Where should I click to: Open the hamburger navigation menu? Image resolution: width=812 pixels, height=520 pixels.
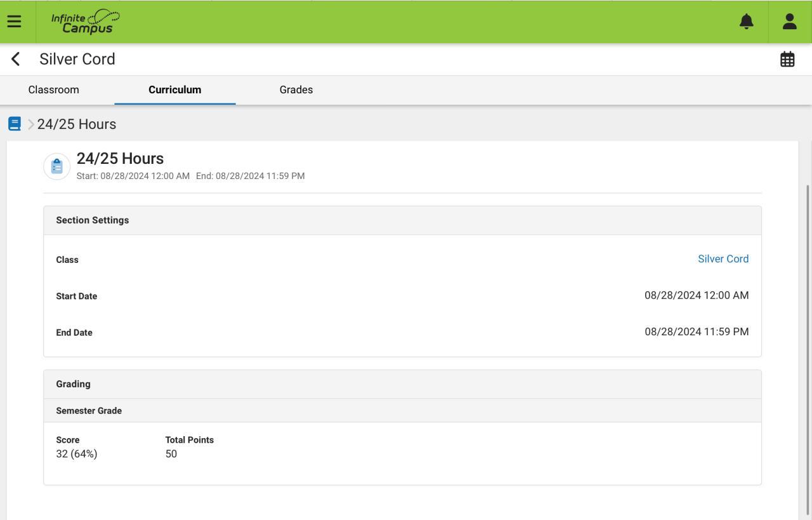(14, 22)
